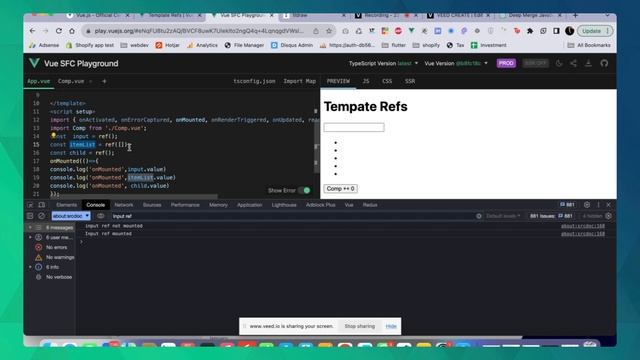This screenshot has height=360, width=640.
Task: Switch to the DevTools Lighthouse tab
Action: click(x=284, y=205)
